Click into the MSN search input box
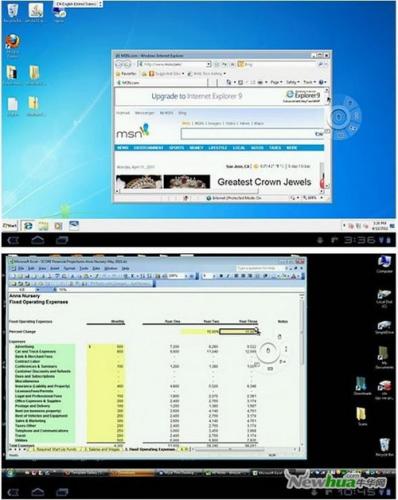The height and width of the screenshot is (500, 398). coord(247,134)
